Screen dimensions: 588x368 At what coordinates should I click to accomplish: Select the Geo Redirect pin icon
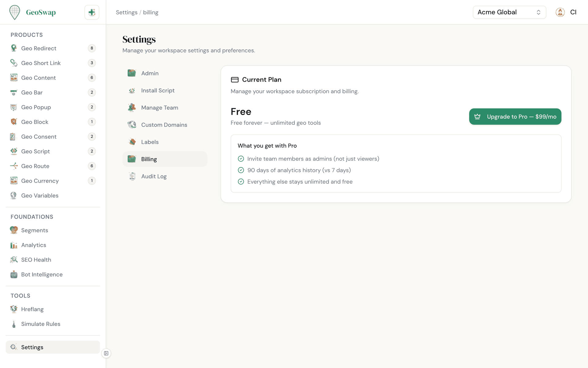tap(13, 48)
